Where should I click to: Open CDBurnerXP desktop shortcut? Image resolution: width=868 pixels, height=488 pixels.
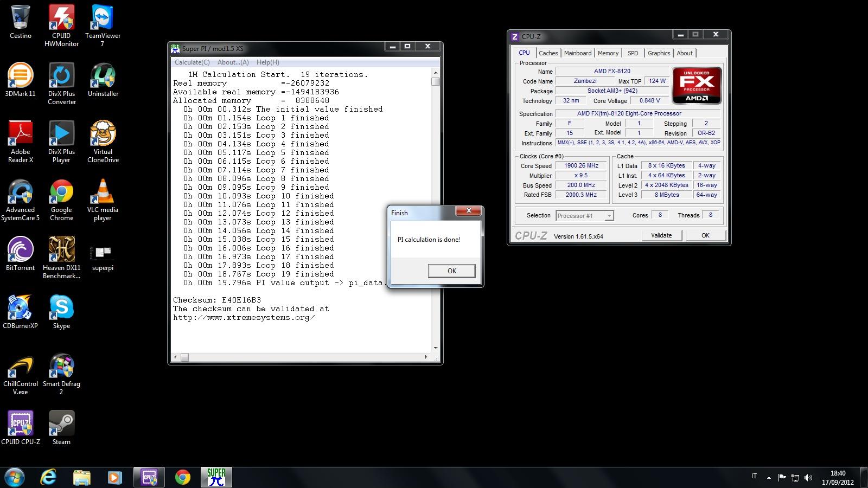[21, 312]
